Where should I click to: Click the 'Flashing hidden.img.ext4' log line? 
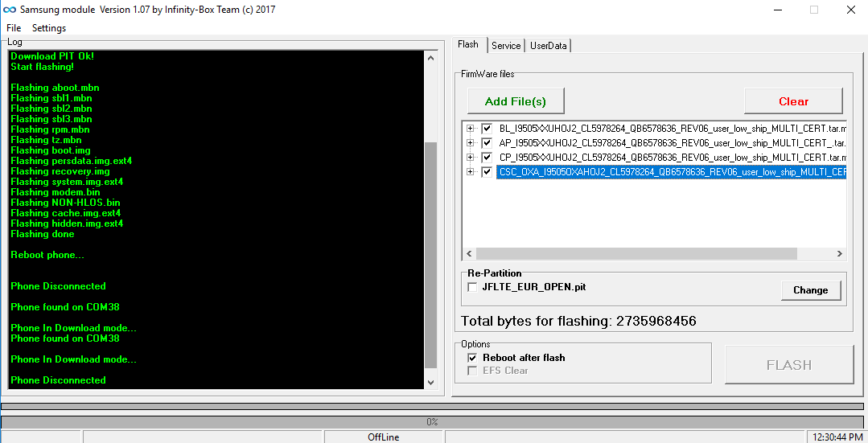pos(67,224)
